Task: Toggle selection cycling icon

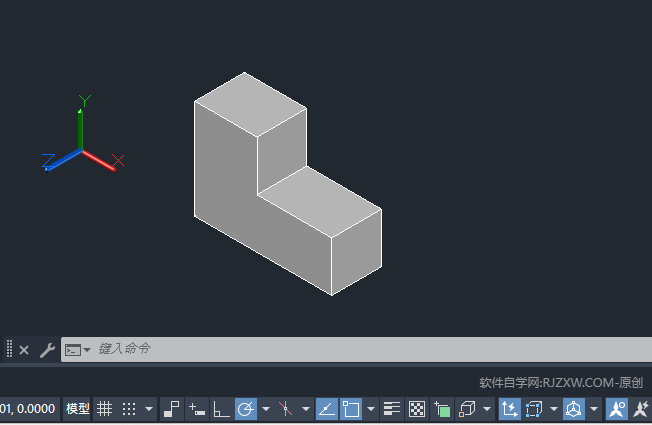Action: coord(442,409)
